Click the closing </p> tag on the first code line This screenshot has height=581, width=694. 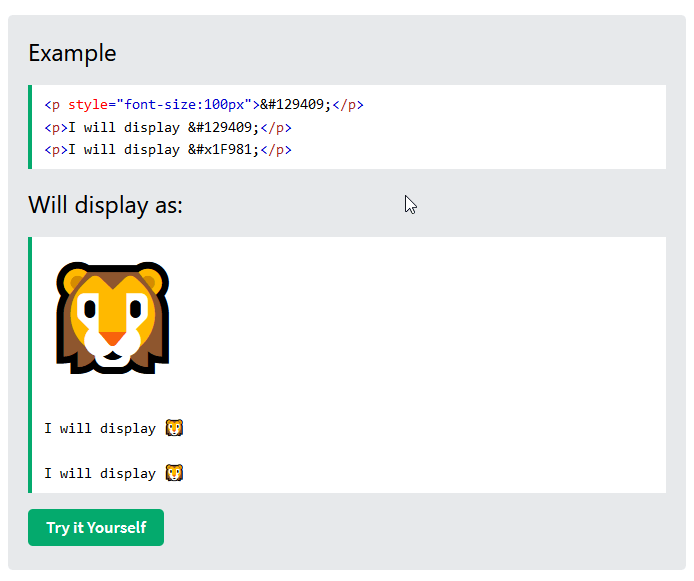tap(348, 105)
